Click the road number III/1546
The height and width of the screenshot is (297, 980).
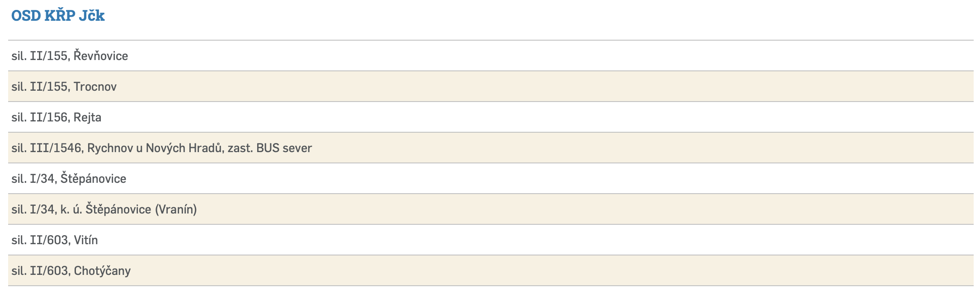pos(56,148)
